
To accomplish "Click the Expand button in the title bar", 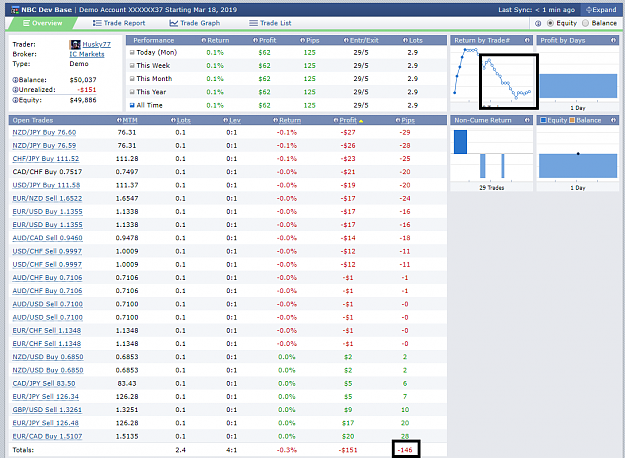I will 601,10.
